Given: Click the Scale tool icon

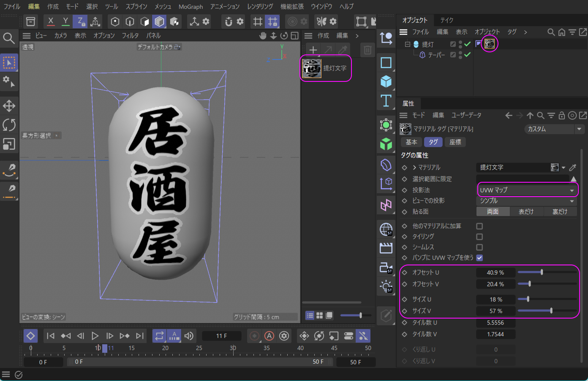Looking at the screenshot, I should coord(9,144).
